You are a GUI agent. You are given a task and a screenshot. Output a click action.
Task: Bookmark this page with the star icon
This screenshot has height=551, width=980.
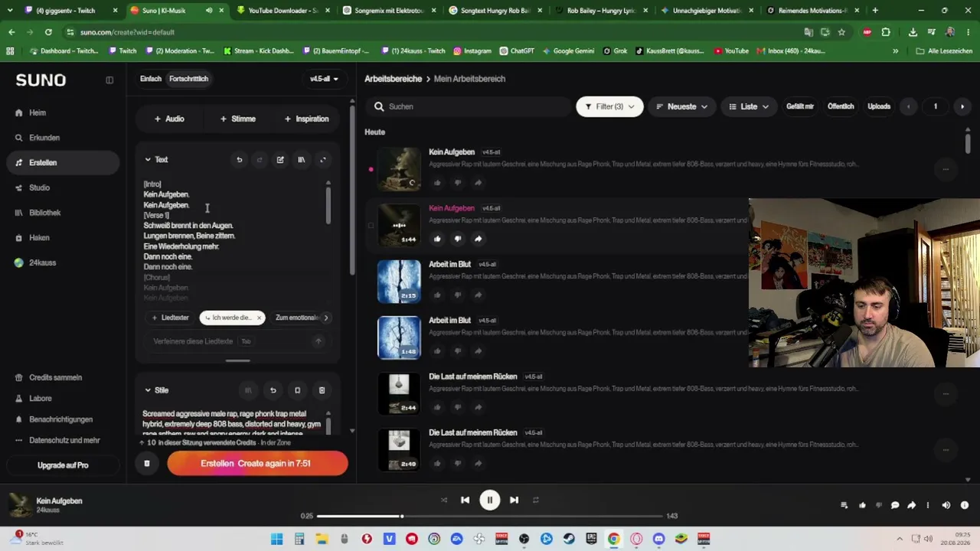pyautogui.click(x=841, y=32)
